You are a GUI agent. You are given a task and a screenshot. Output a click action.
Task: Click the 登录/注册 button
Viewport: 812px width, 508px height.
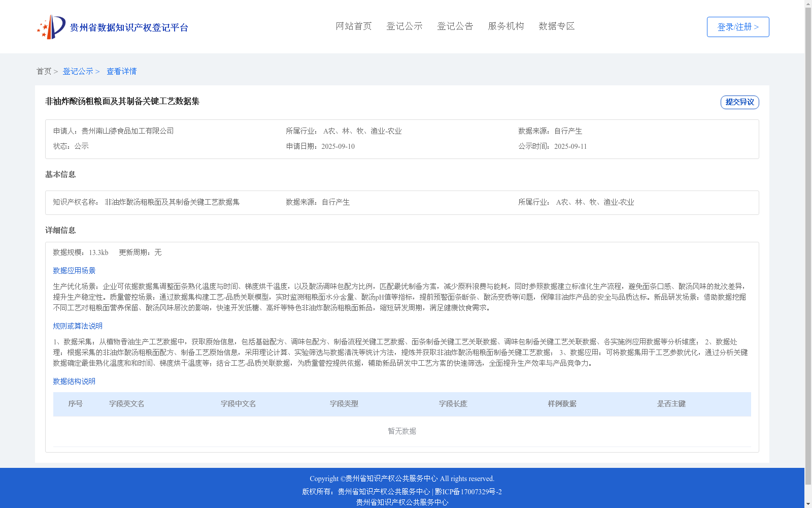point(738,27)
